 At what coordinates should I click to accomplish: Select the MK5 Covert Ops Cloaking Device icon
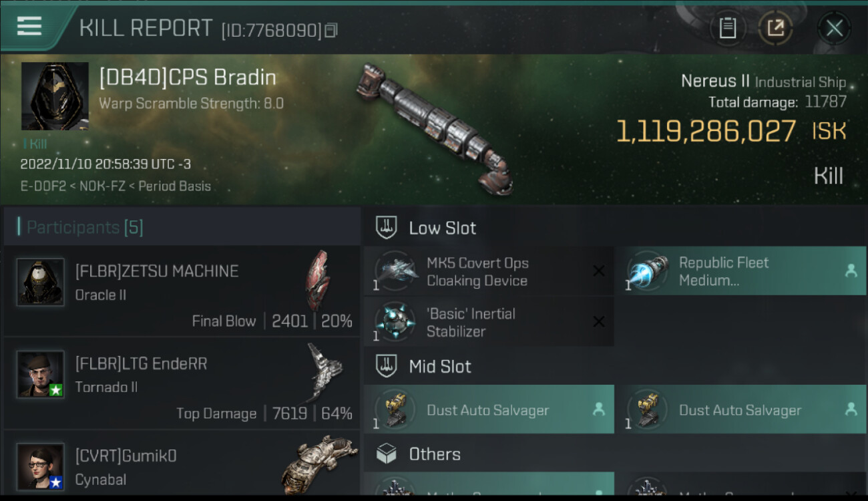397,271
